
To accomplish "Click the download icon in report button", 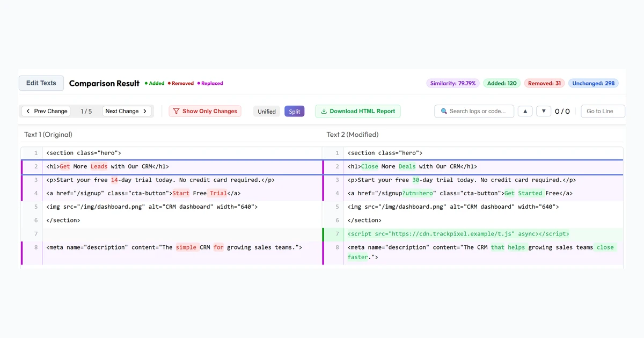I will 324,112.
